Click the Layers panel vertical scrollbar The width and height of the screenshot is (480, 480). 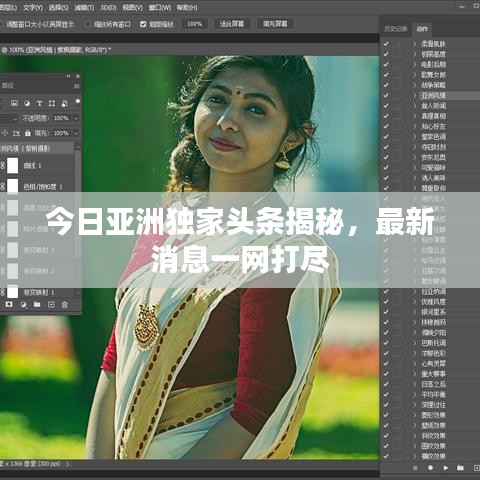click(x=78, y=203)
